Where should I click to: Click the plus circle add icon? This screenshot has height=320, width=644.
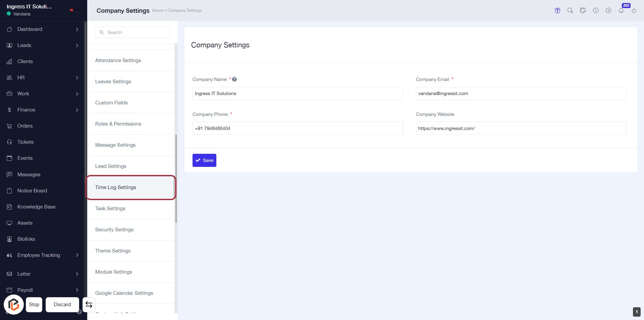click(608, 10)
